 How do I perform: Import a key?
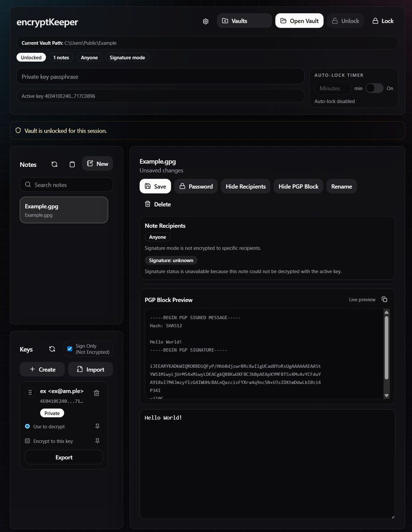[x=90, y=369]
